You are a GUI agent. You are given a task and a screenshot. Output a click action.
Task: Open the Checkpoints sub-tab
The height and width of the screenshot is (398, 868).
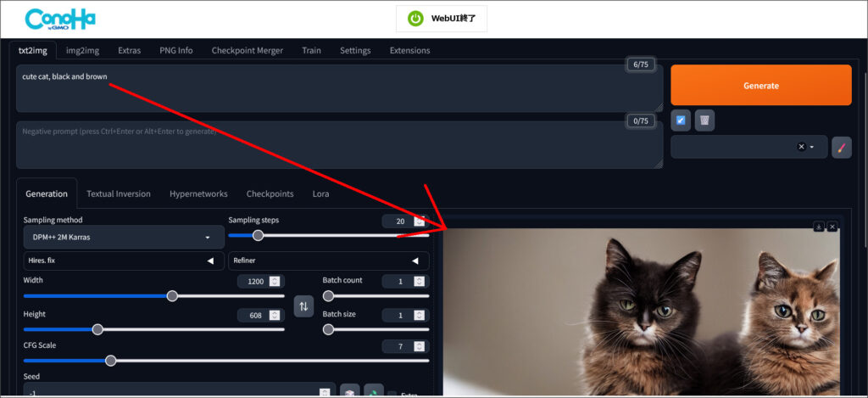(x=270, y=194)
